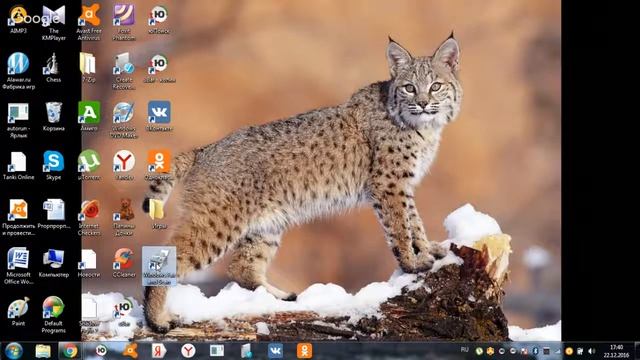The image size is (640, 360).
Task: Select the Продолжить и провести... shortcut
Action: coord(18,218)
